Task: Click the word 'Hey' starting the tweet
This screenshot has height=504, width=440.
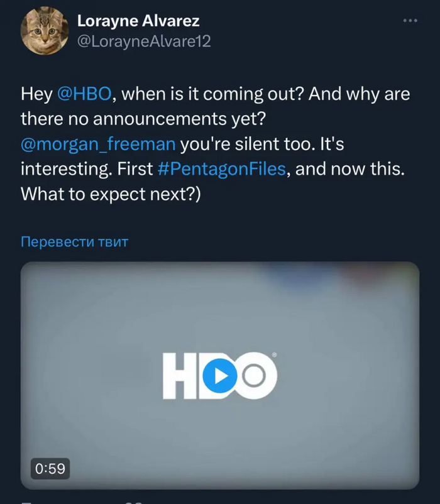Action: [x=36, y=94]
